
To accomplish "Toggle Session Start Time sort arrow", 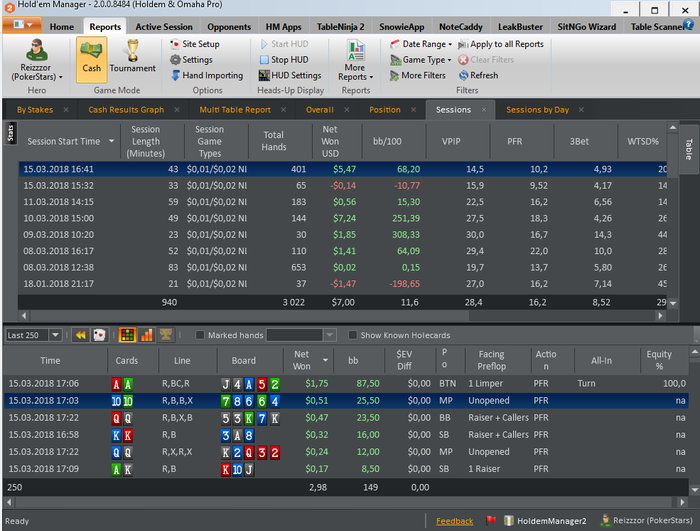I will (112, 141).
